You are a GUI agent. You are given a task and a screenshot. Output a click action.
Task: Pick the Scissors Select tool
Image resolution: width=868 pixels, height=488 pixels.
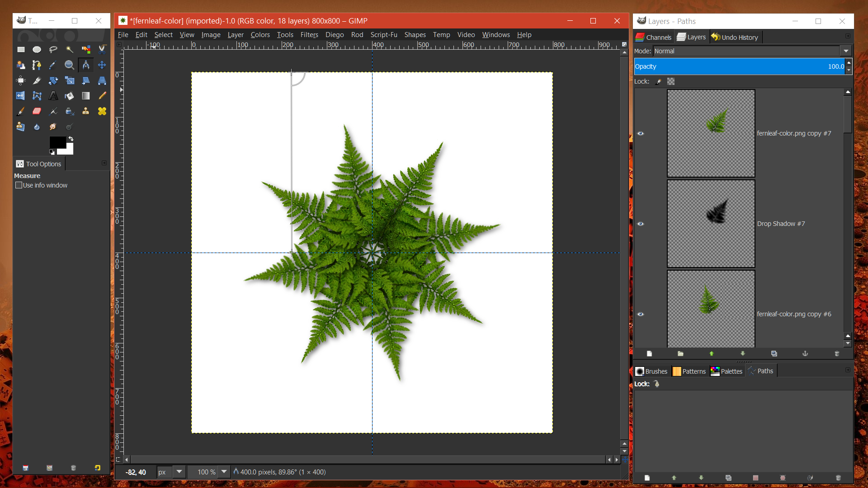(x=102, y=50)
